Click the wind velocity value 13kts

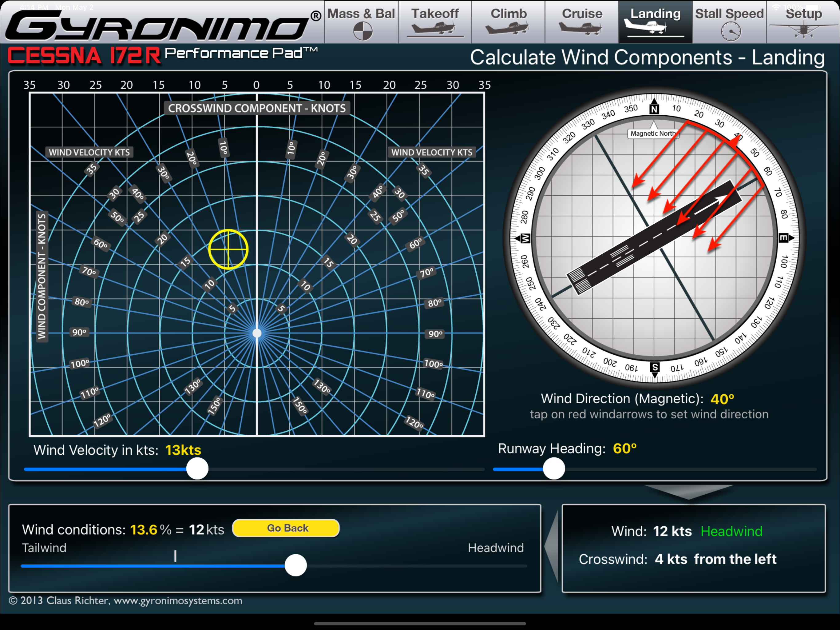click(x=183, y=450)
